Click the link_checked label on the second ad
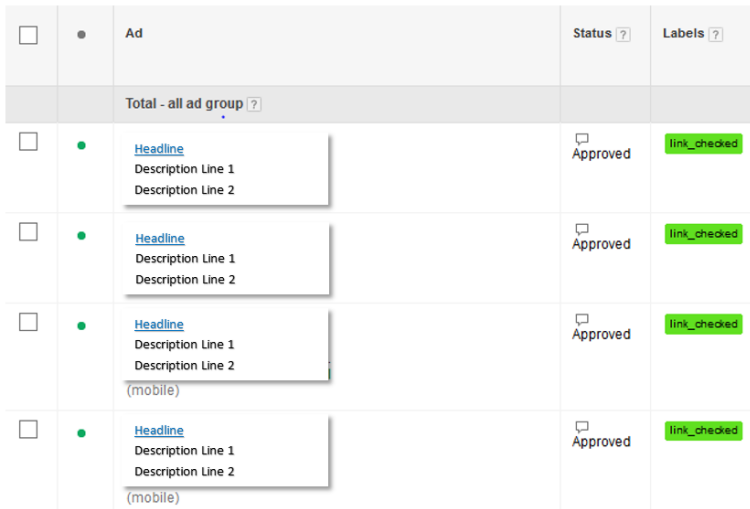This screenshot has width=750, height=509. [703, 234]
